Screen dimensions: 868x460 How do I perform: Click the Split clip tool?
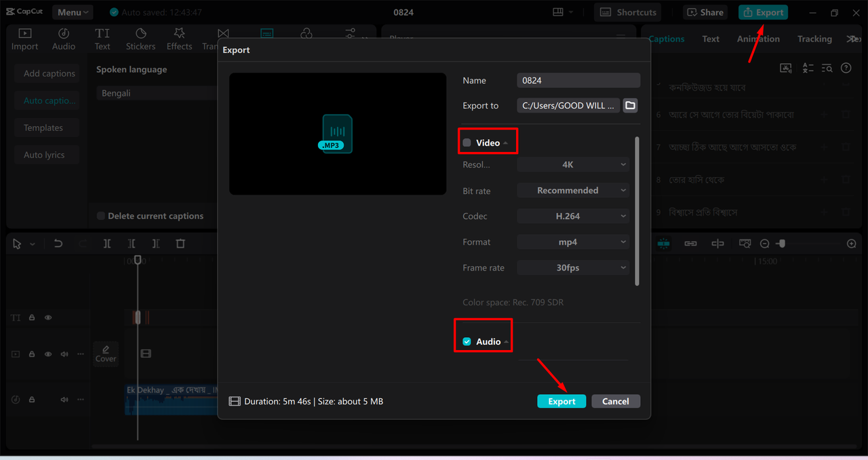pos(107,244)
